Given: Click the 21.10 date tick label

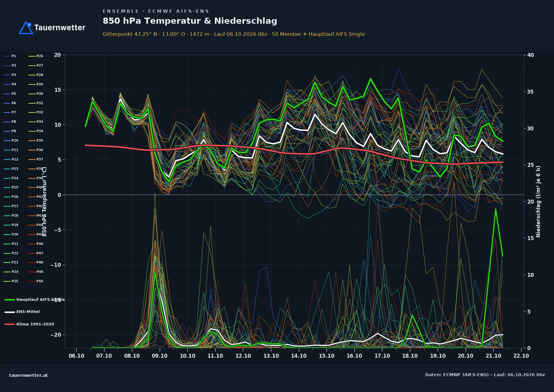Looking at the screenshot, I should pyautogui.click(x=493, y=356).
